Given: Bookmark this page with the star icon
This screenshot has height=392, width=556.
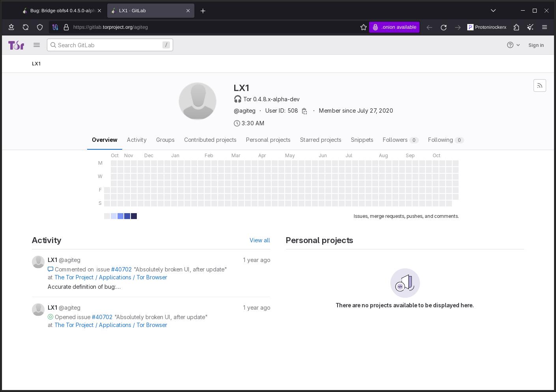Looking at the screenshot, I should pos(363,27).
